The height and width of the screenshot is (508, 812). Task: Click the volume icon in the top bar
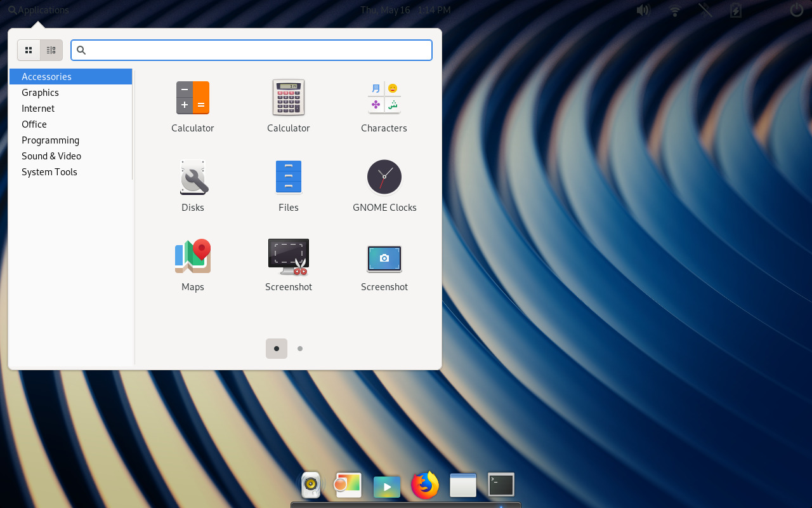tap(643, 10)
